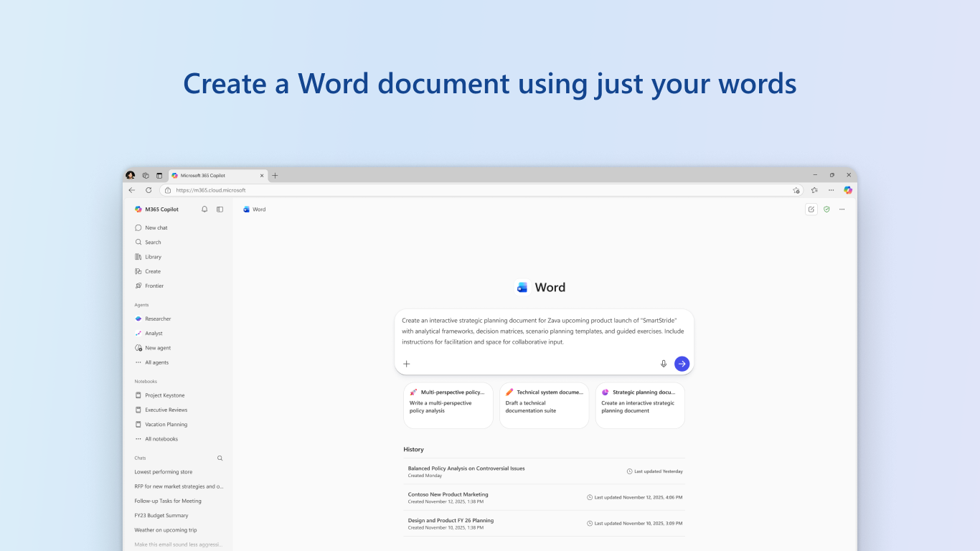Open the RFP for new market strategies chat
Screen dimensions: 980x551
[177, 486]
